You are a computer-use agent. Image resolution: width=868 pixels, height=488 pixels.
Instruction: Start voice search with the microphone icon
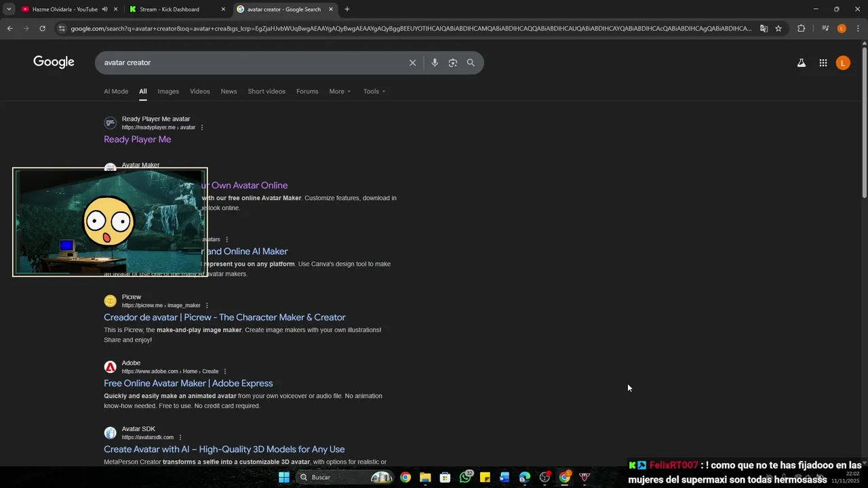[435, 62]
